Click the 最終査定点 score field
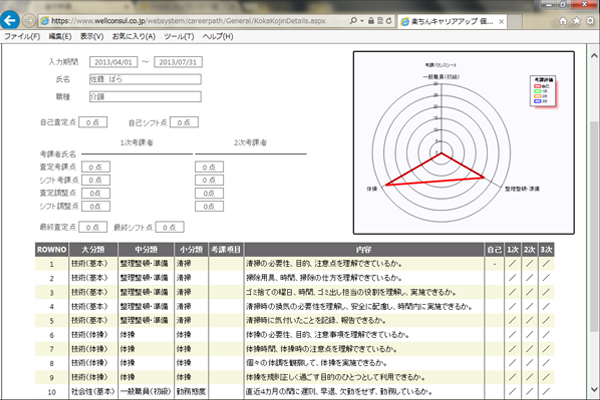Image resolution: width=600 pixels, height=400 pixels. (93, 227)
